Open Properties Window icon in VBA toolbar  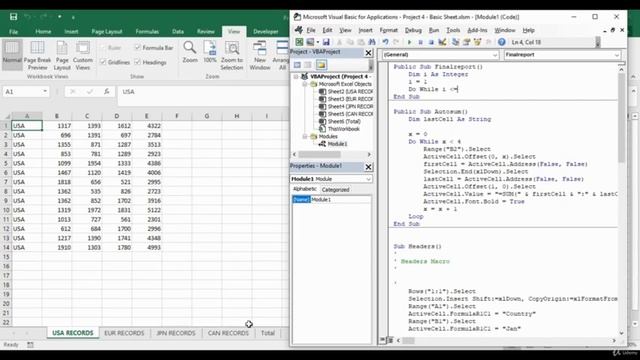click(467, 42)
